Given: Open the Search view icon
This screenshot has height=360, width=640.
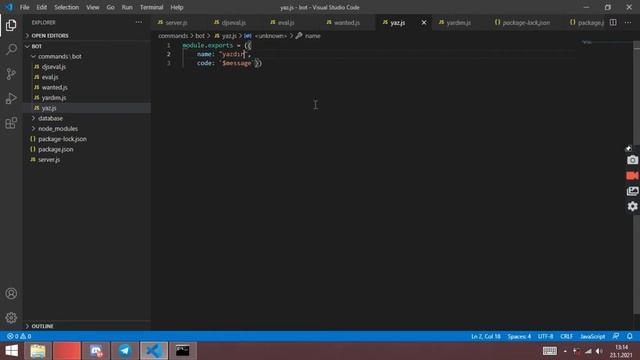Looking at the screenshot, I should click(x=11, y=49).
